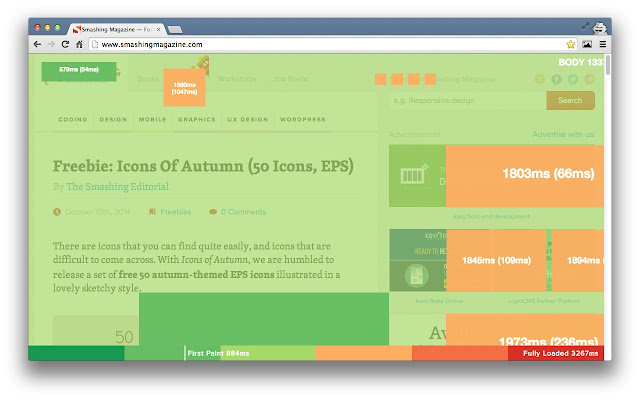This screenshot has width=640, height=400.
Task: Open the Freebies tag link
Action: (x=176, y=212)
